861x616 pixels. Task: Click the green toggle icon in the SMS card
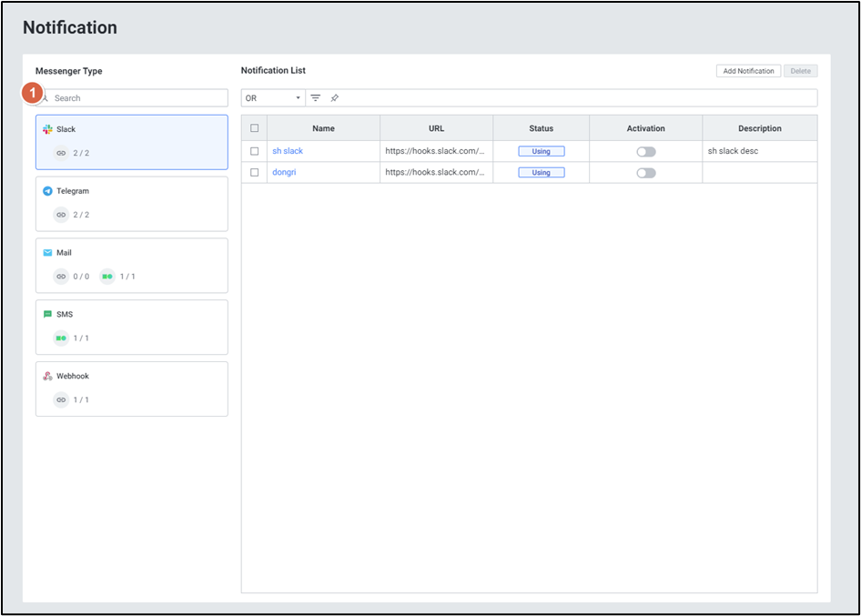61,338
